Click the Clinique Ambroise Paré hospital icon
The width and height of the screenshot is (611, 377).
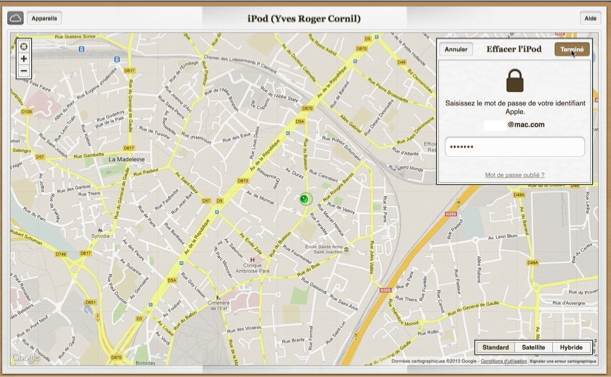(x=253, y=260)
